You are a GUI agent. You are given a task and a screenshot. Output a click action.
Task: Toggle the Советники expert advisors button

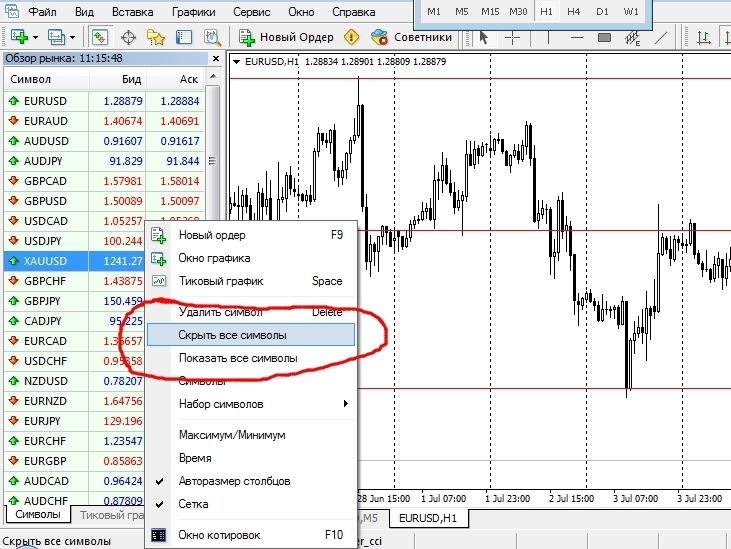pyautogui.click(x=412, y=37)
